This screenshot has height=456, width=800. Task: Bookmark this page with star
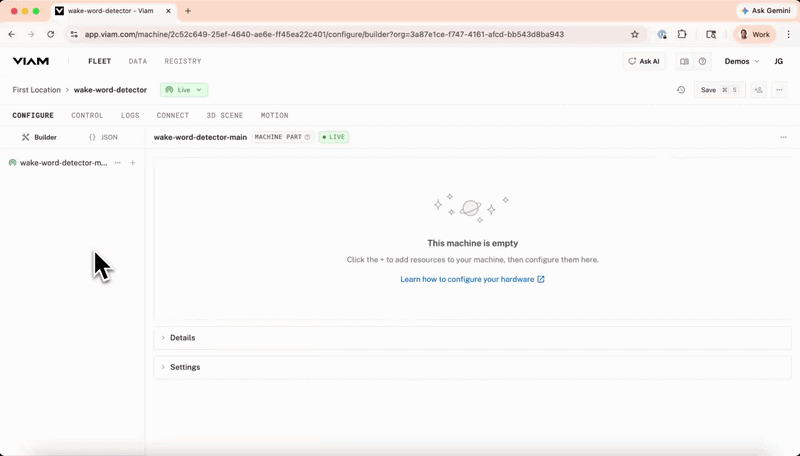pos(635,34)
